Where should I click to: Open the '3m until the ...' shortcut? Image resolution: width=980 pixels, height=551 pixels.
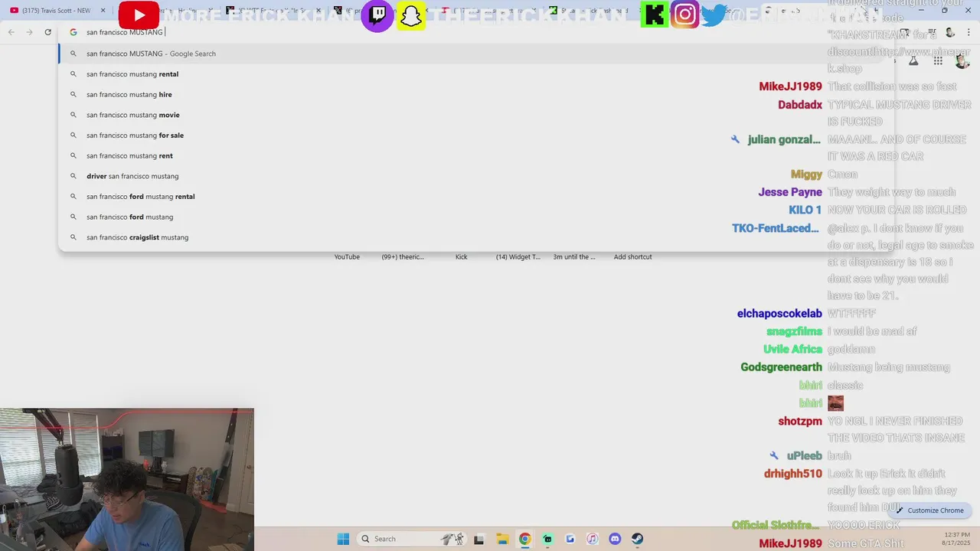[574, 256]
